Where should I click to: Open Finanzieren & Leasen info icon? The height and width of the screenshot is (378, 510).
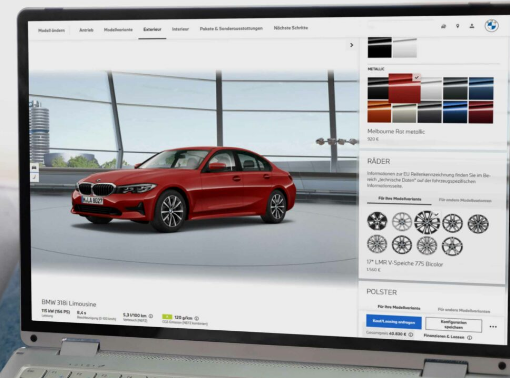pos(469,337)
